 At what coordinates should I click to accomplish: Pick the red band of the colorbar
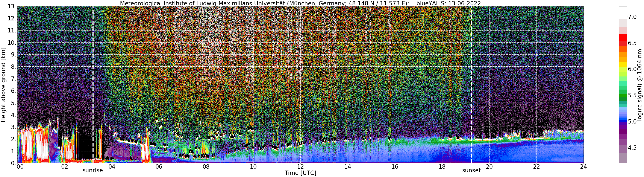(x=623, y=38)
